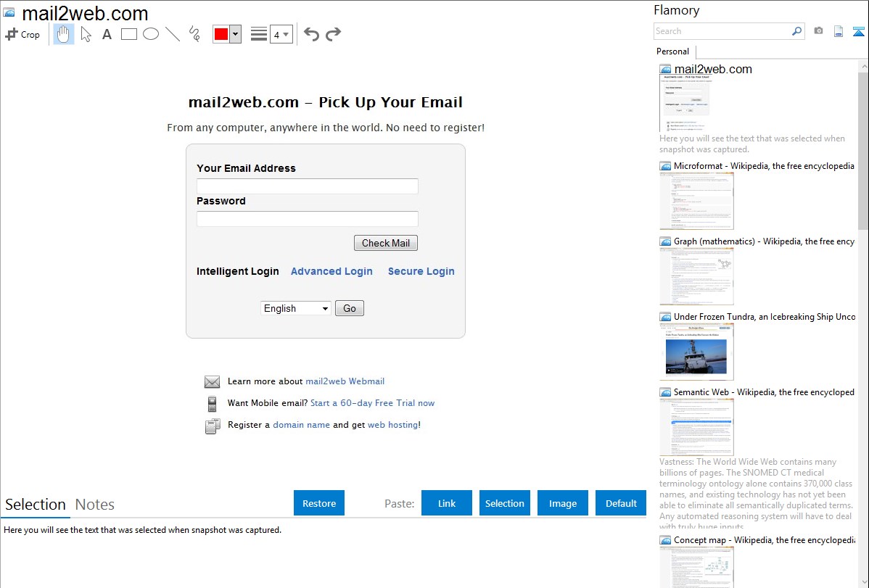Image resolution: width=869 pixels, height=588 pixels.
Task: Expand the line thickness dropdown
Action: pyautogui.click(x=281, y=34)
